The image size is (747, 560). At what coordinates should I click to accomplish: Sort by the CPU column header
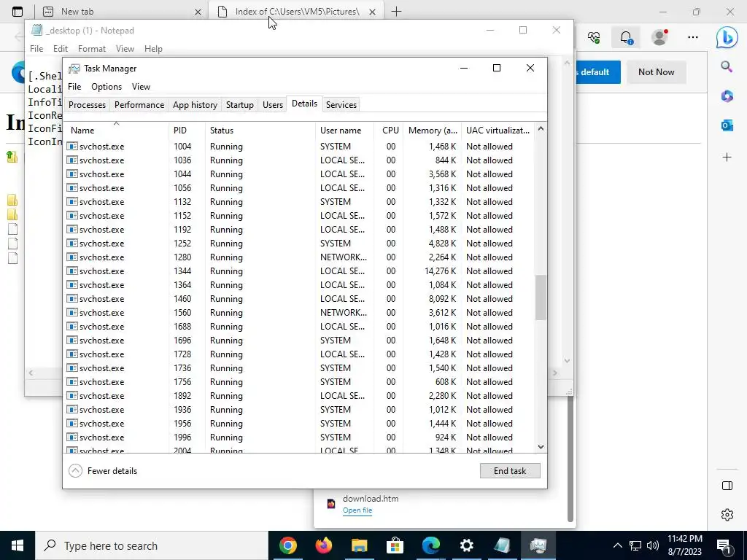coord(390,130)
